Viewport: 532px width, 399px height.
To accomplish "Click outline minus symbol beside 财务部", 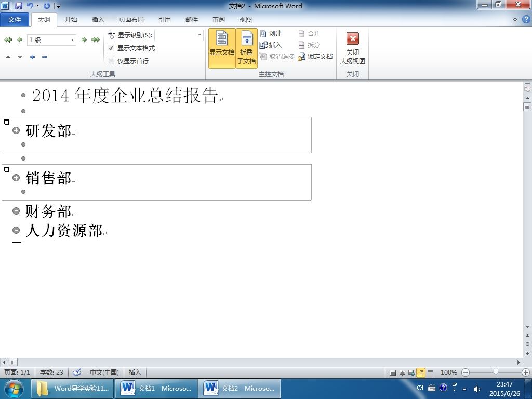I will (x=16, y=211).
